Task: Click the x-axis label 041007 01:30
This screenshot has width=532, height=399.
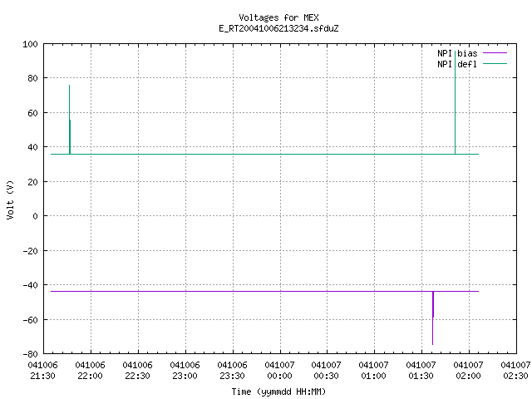Action: point(421,371)
